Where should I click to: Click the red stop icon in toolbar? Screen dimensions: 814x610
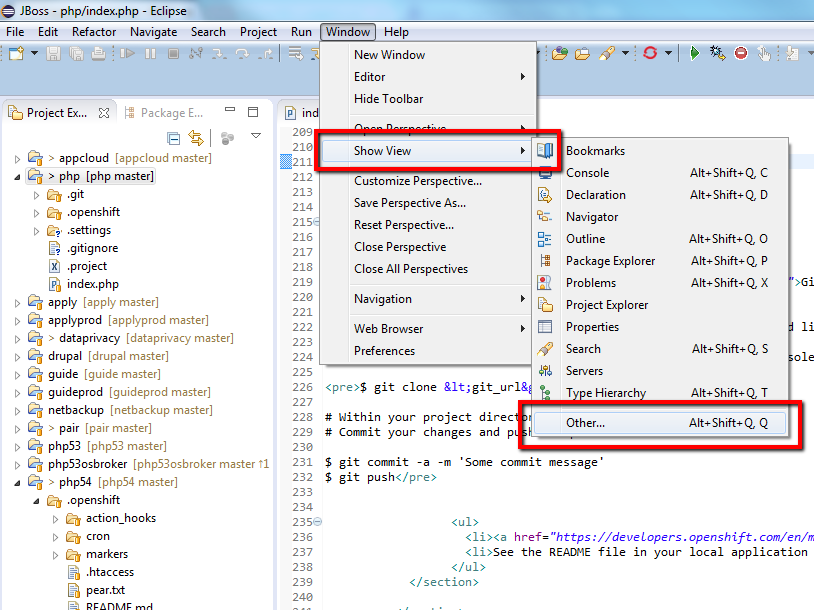[741, 53]
